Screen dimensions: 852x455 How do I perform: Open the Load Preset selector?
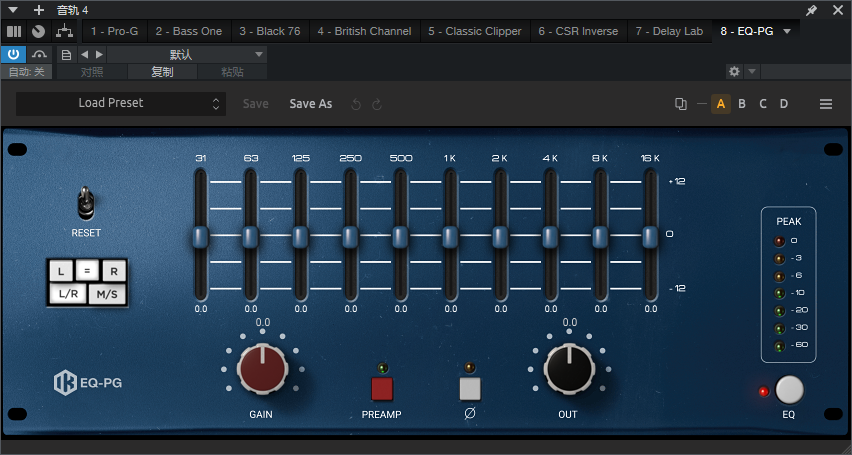coord(121,103)
